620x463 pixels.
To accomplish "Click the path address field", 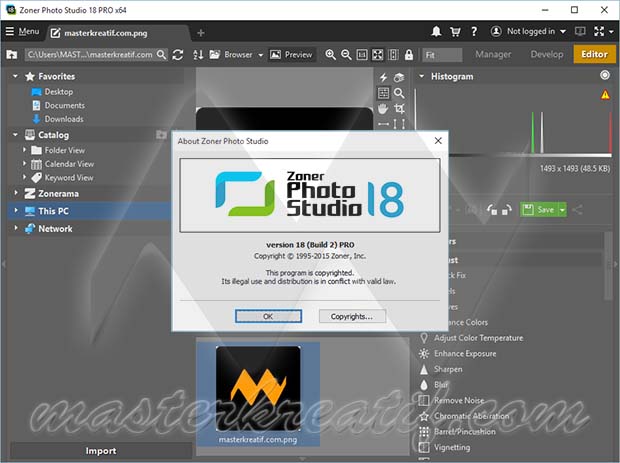I will click(x=90, y=55).
